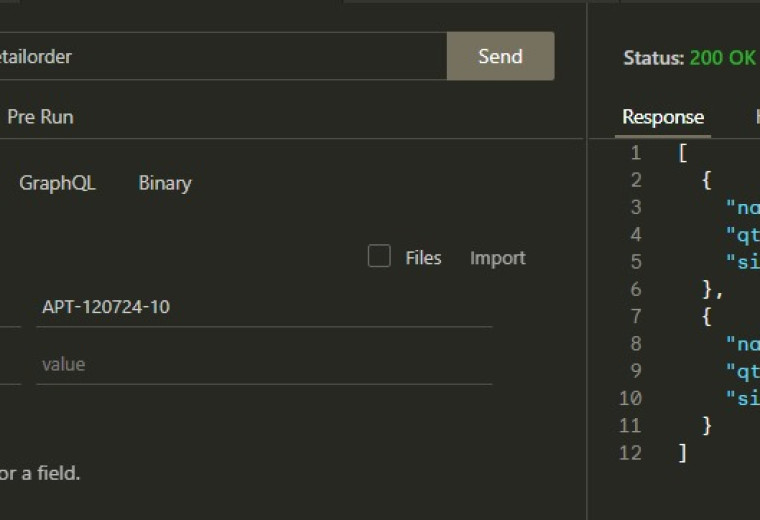
Task: Click line number 6 in response gutter
Action: [636, 289]
